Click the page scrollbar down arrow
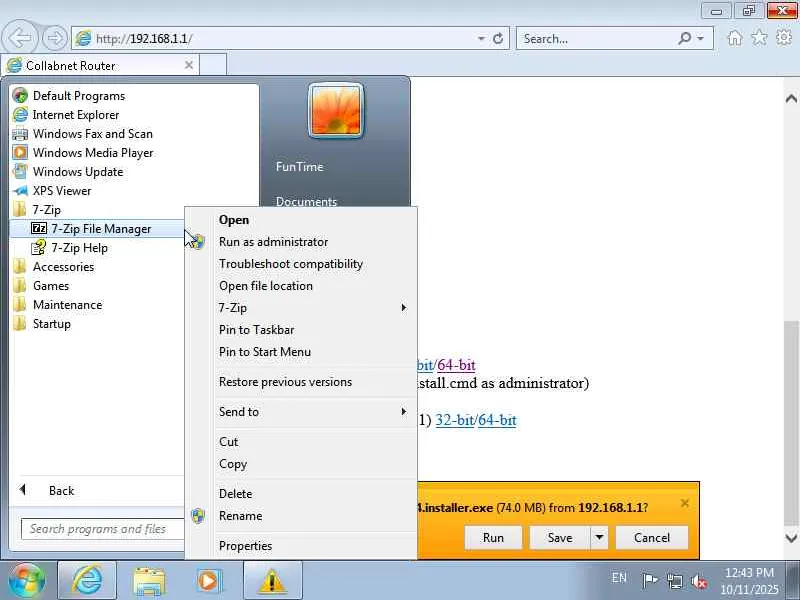 (791, 538)
